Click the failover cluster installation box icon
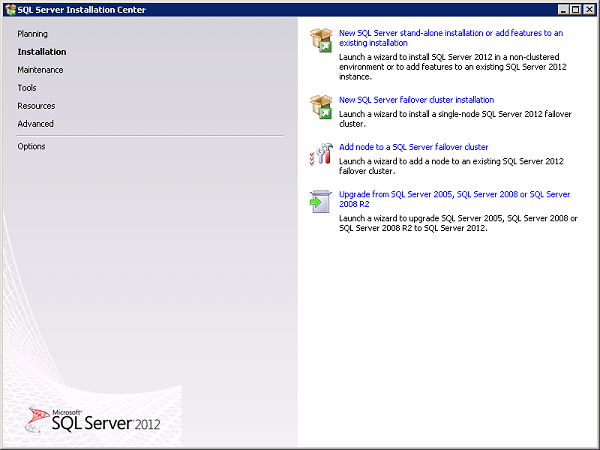This screenshot has height=450, width=600. [x=321, y=107]
